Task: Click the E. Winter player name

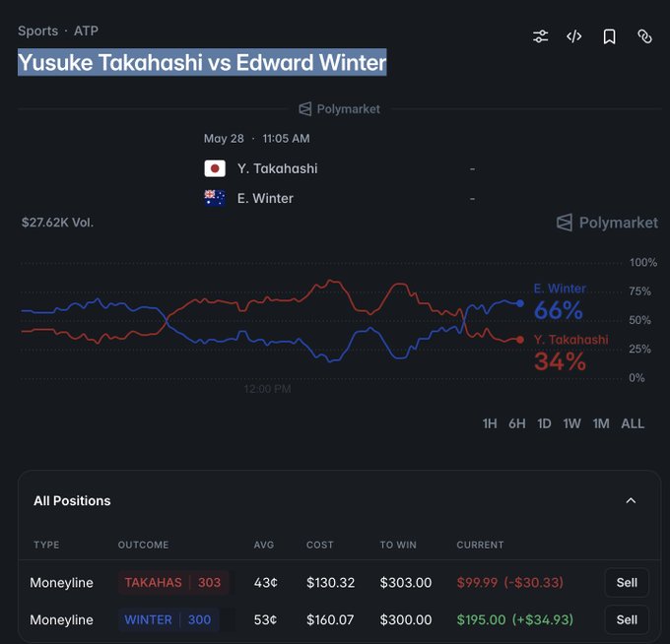Action: 265,198
